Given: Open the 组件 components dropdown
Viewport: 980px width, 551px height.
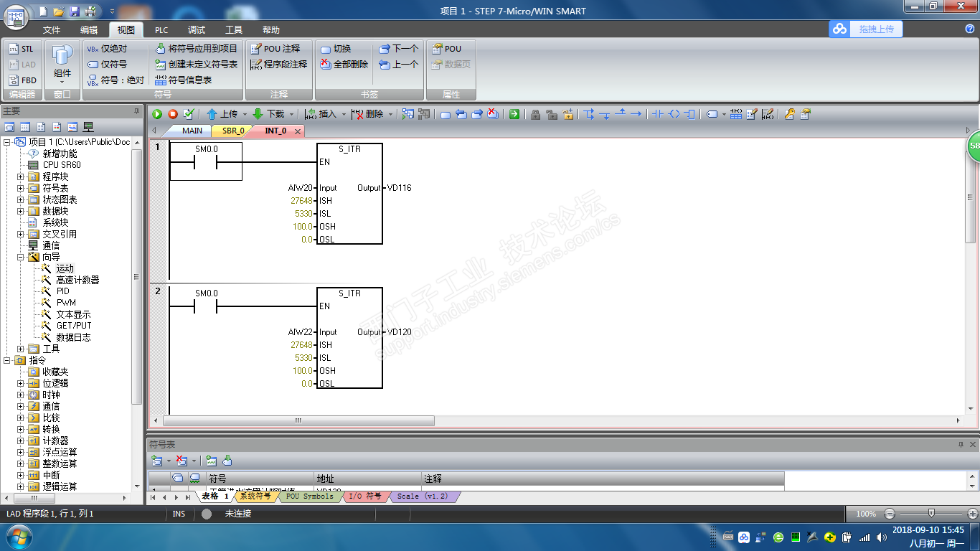Looking at the screenshot, I should (62, 65).
